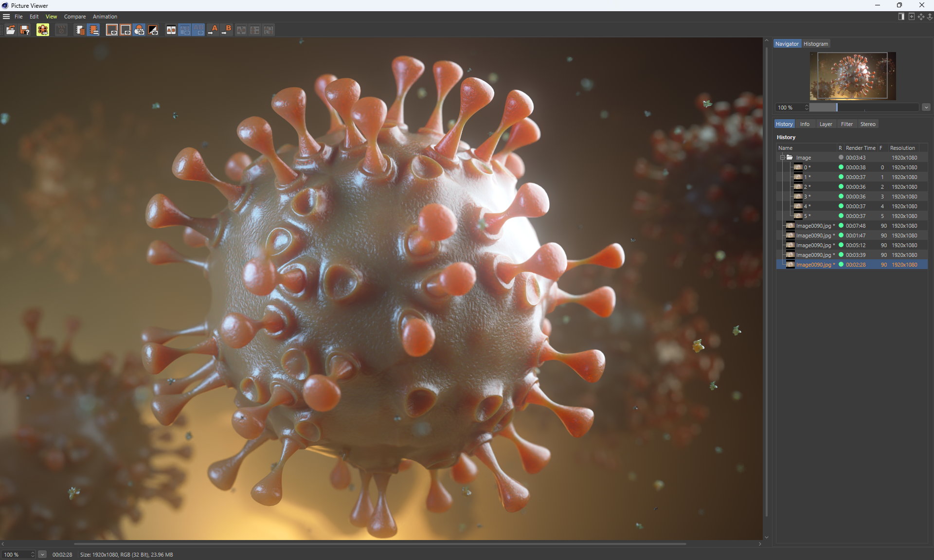The width and height of the screenshot is (934, 560).
Task: Switch to the Histogram tab
Action: click(x=815, y=44)
